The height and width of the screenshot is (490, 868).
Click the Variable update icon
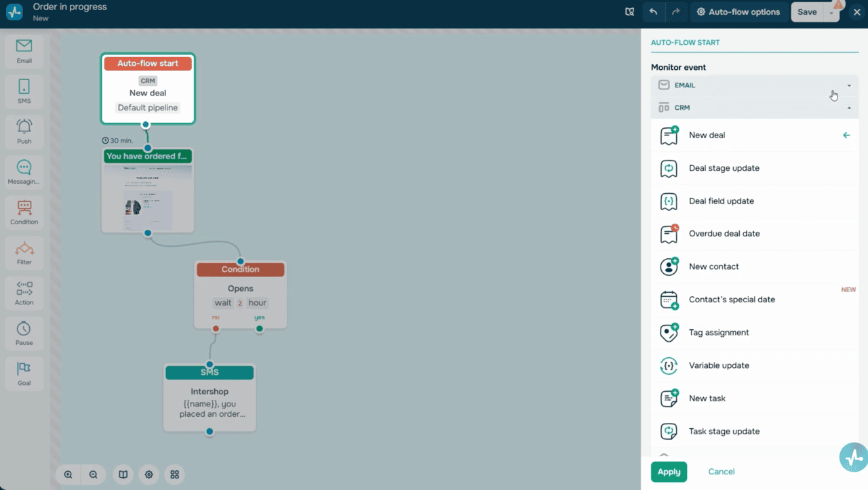point(669,365)
